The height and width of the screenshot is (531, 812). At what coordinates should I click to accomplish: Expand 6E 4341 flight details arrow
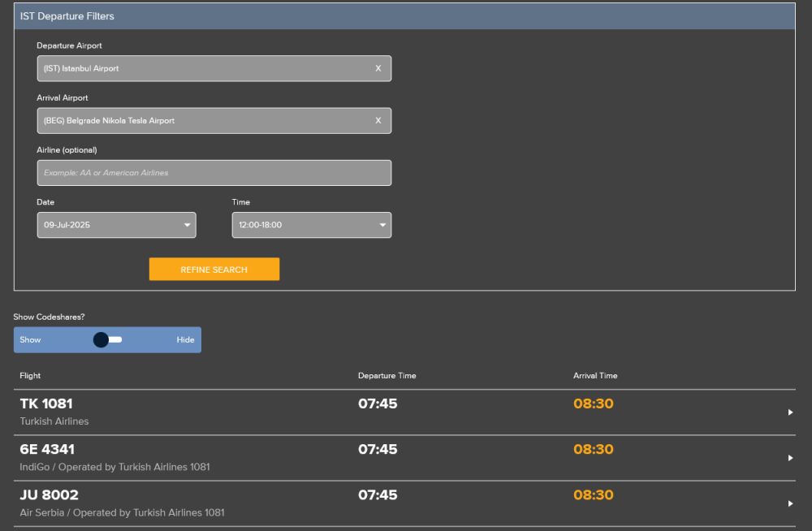pos(790,458)
